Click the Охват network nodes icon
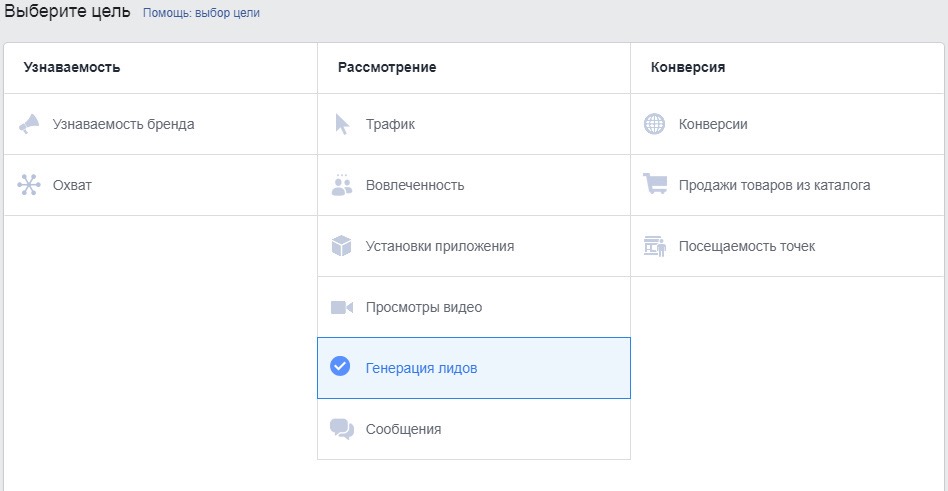 (29, 185)
